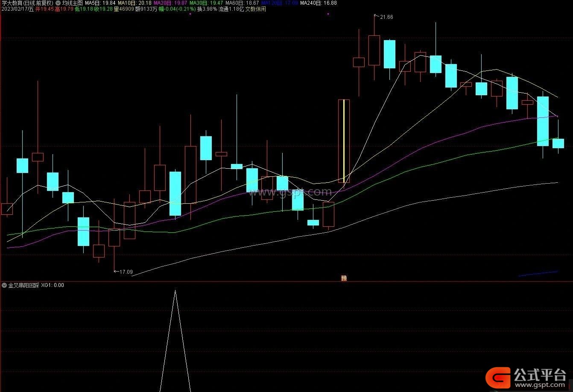Click the orange 预 marker icon
Image resolution: width=573 pixels, height=392 pixels.
point(344,278)
